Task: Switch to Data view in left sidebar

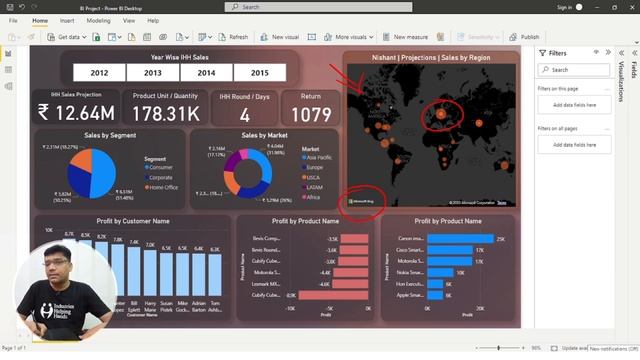Action: tap(8, 70)
